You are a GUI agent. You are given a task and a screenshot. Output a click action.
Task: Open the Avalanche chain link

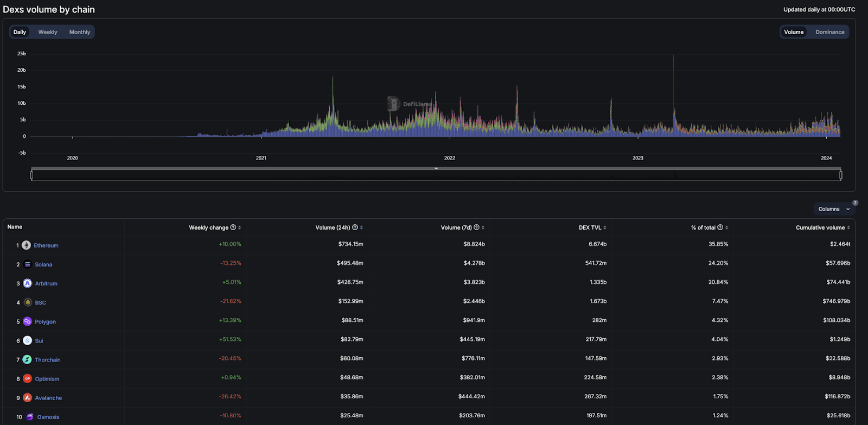pos(48,397)
